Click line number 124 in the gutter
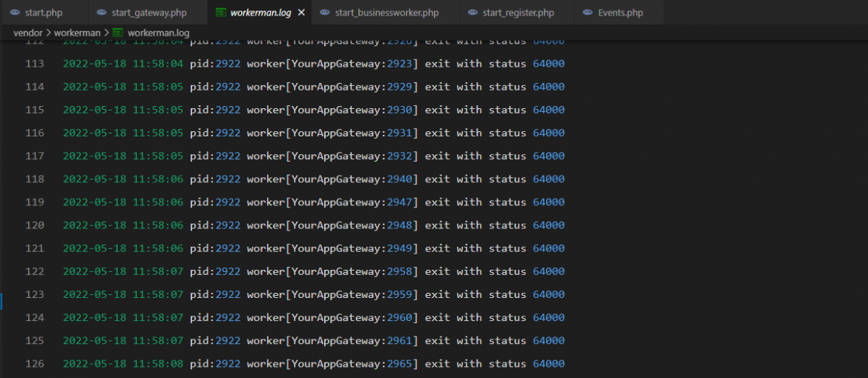The height and width of the screenshot is (378, 868). (x=35, y=317)
